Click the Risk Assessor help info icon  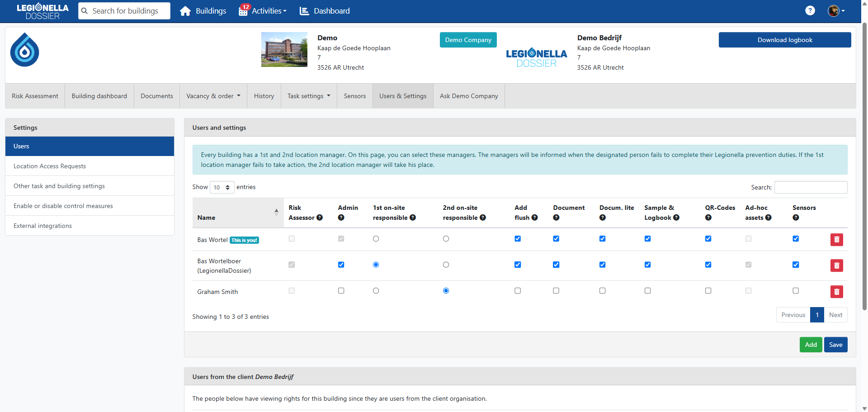coord(320,218)
